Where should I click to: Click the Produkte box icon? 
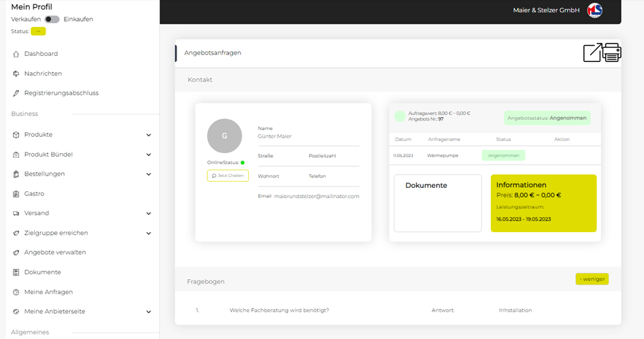16,135
